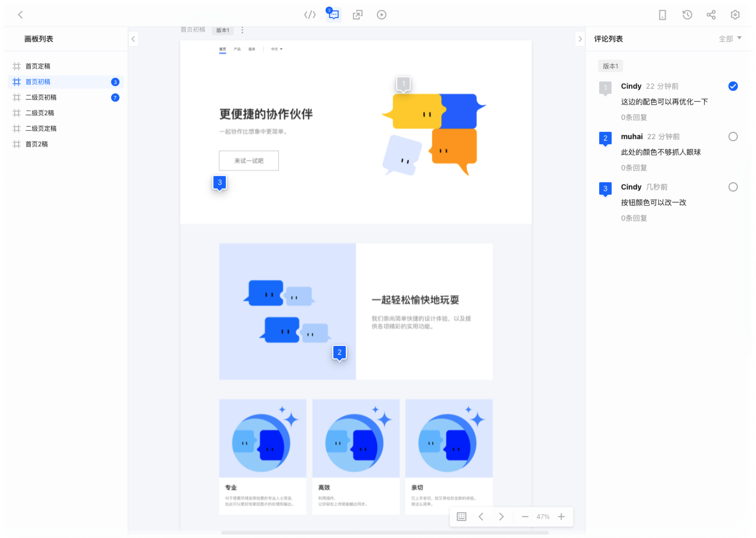Resolve Cindy's comment about button color

733,187
